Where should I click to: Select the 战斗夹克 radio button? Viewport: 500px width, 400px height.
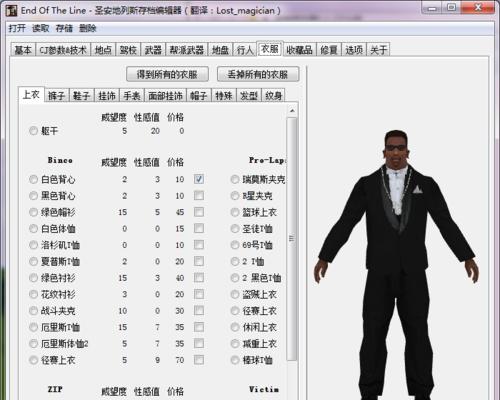(x=33, y=311)
